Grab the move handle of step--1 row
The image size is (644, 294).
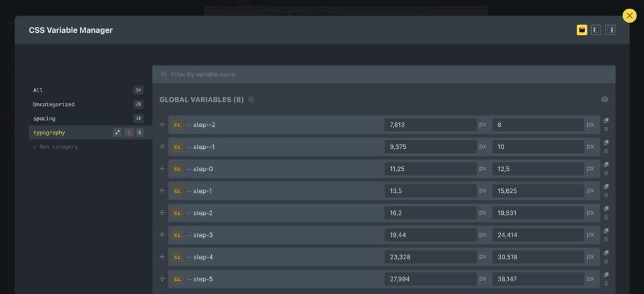[x=162, y=147]
